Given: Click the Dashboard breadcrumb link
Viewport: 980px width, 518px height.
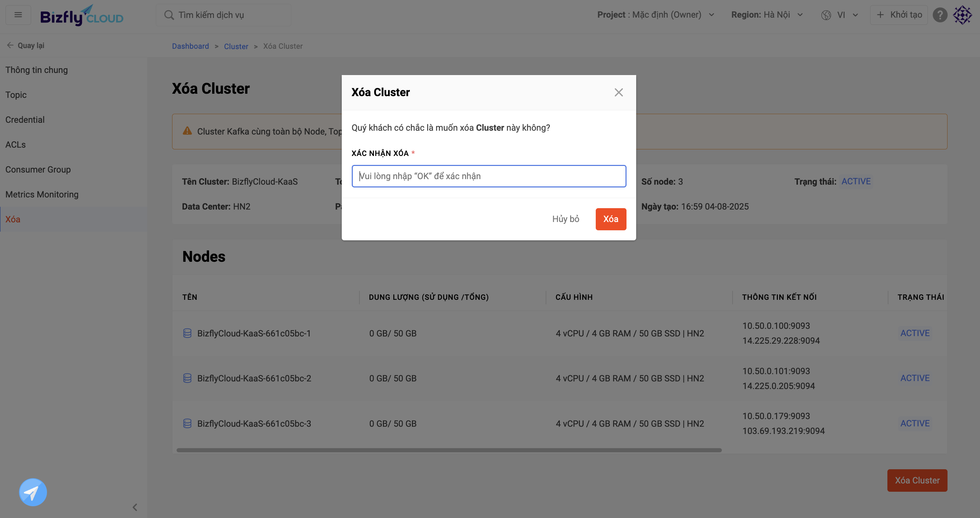Looking at the screenshot, I should point(190,46).
